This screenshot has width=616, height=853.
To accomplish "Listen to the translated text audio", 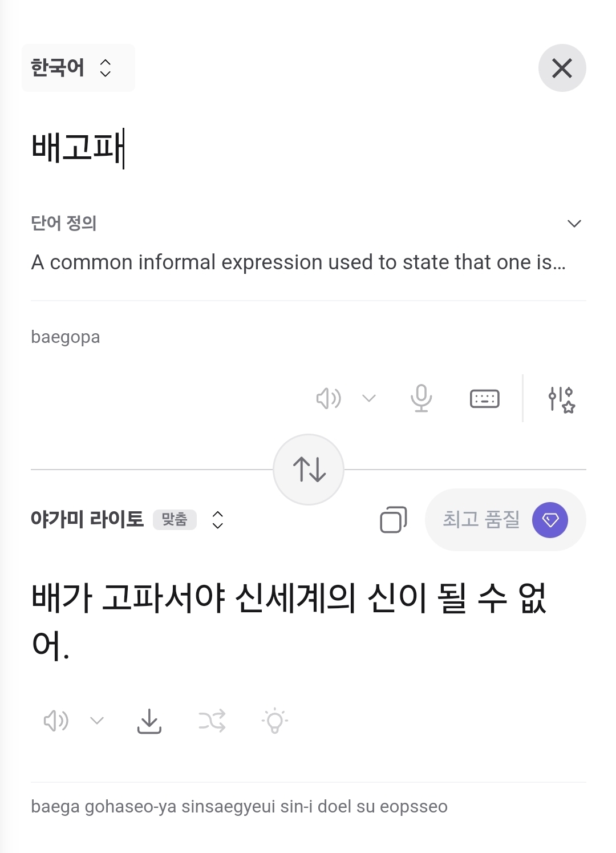I will click(56, 721).
